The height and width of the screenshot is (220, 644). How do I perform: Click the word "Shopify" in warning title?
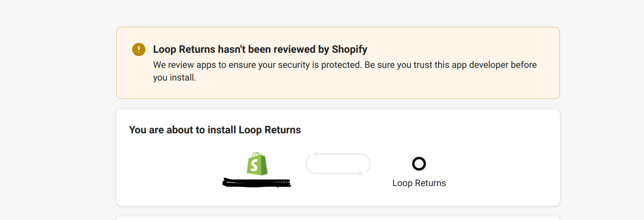pyautogui.click(x=349, y=49)
